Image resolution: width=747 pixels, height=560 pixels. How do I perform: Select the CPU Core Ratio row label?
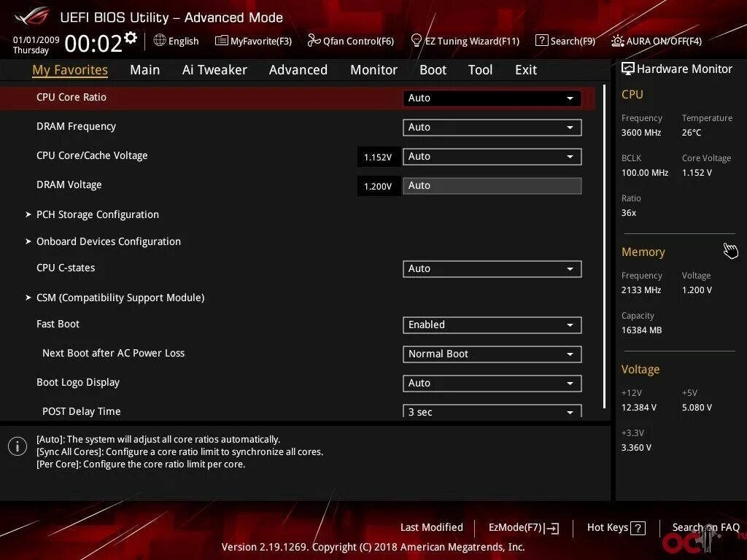pyautogui.click(x=71, y=97)
